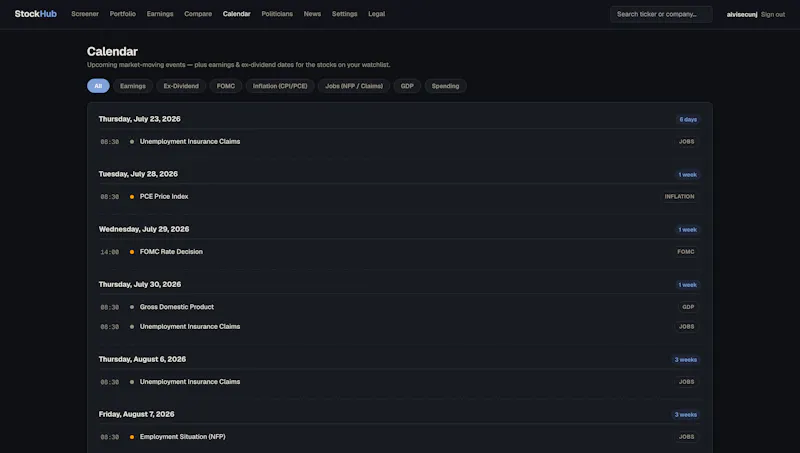The width and height of the screenshot is (800, 453).
Task: Filter calendar by Ex-Dividend
Action: click(181, 86)
